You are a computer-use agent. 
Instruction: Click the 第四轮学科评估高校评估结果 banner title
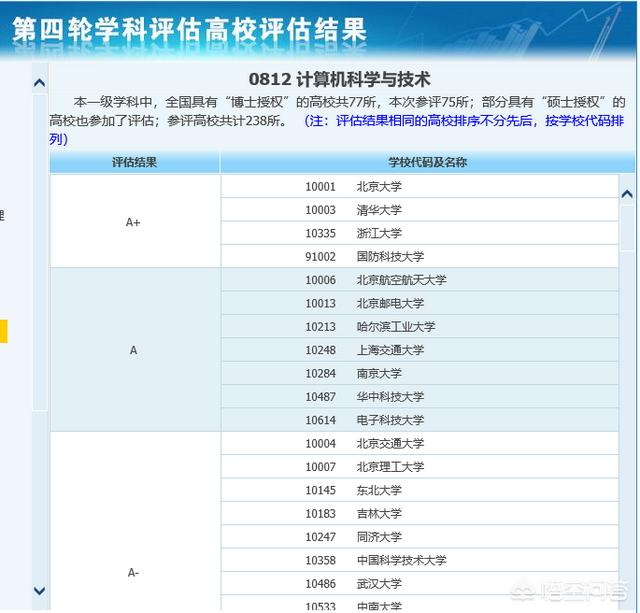pos(188,29)
